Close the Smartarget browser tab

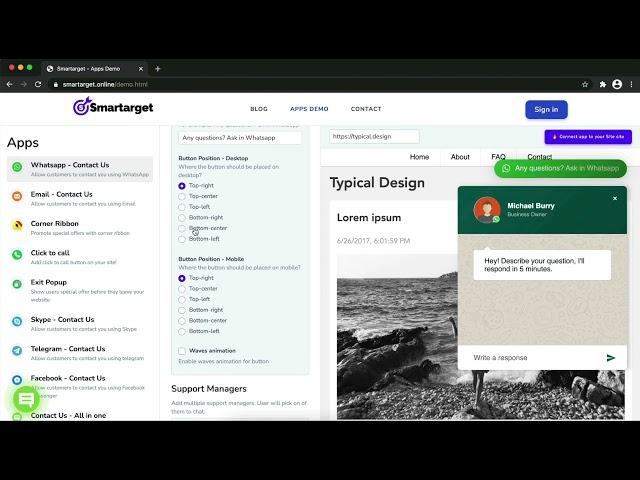tap(141, 69)
